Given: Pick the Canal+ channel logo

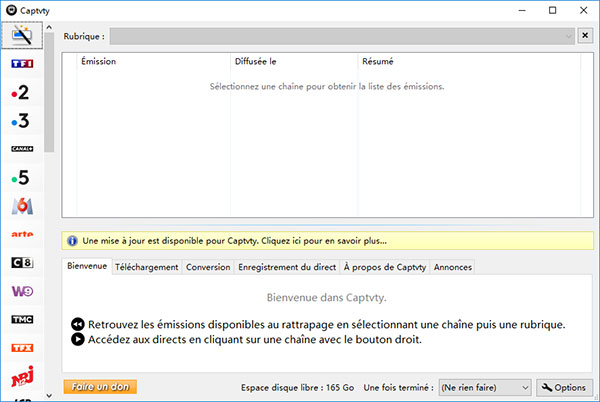Looking at the screenshot, I should tap(22, 149).
